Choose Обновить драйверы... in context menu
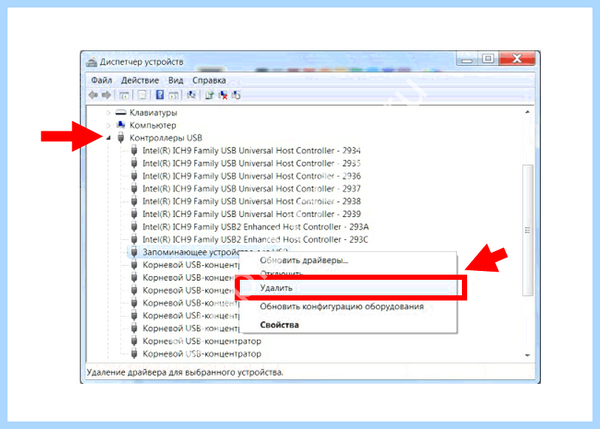 click(x=348, y=260)
